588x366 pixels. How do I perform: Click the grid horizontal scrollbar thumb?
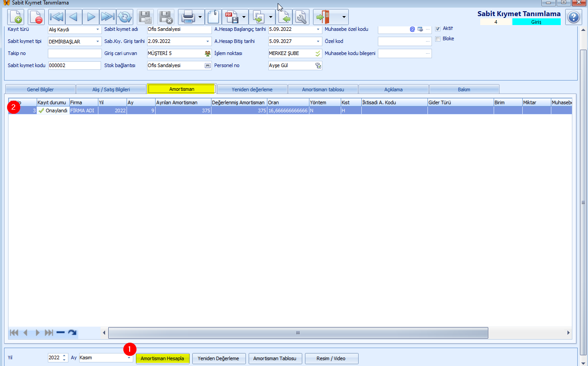click(298, 333)
